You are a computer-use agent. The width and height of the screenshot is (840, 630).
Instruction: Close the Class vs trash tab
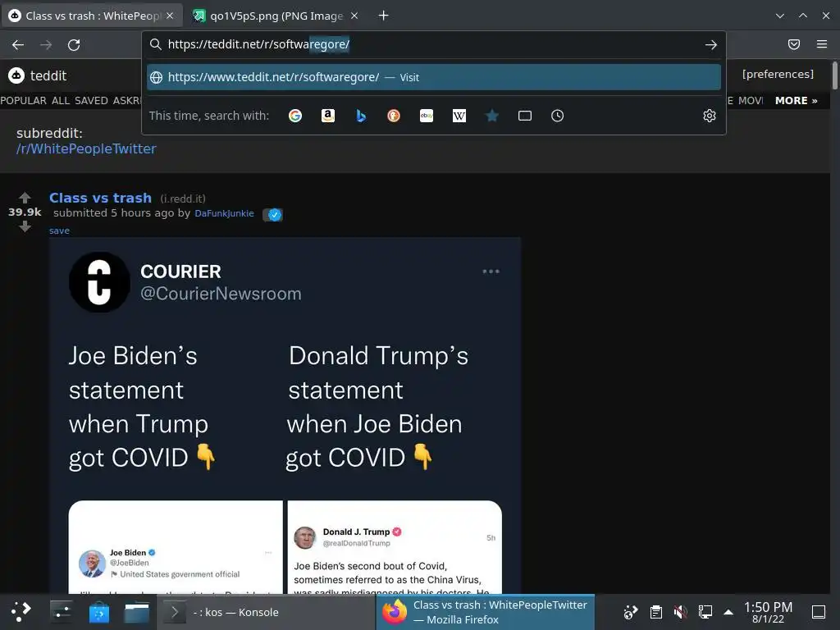point(170,16)
